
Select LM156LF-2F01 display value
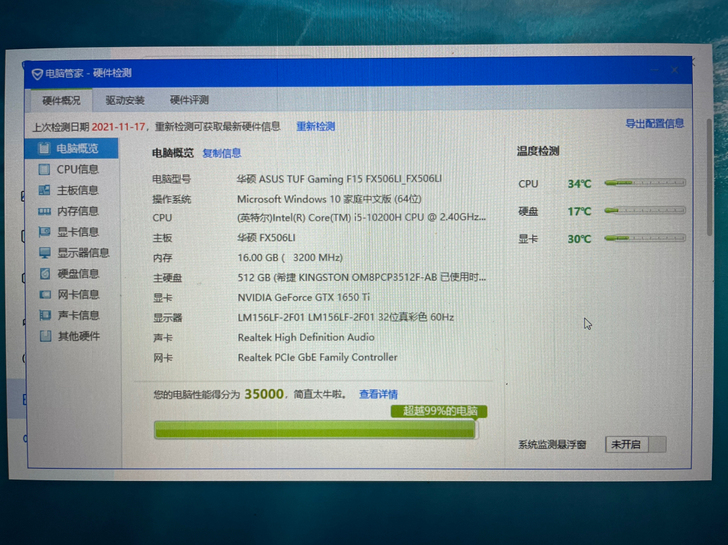point(346,317)
